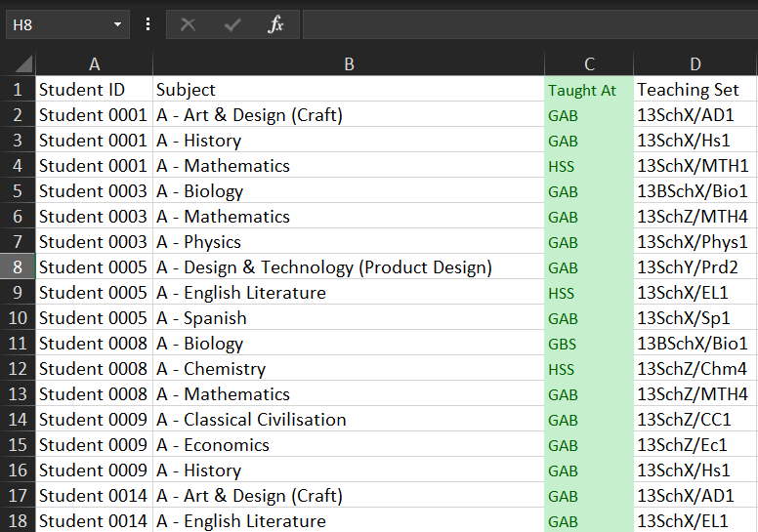Select 'Student 0014' in row 17

(x=95, y=495)
